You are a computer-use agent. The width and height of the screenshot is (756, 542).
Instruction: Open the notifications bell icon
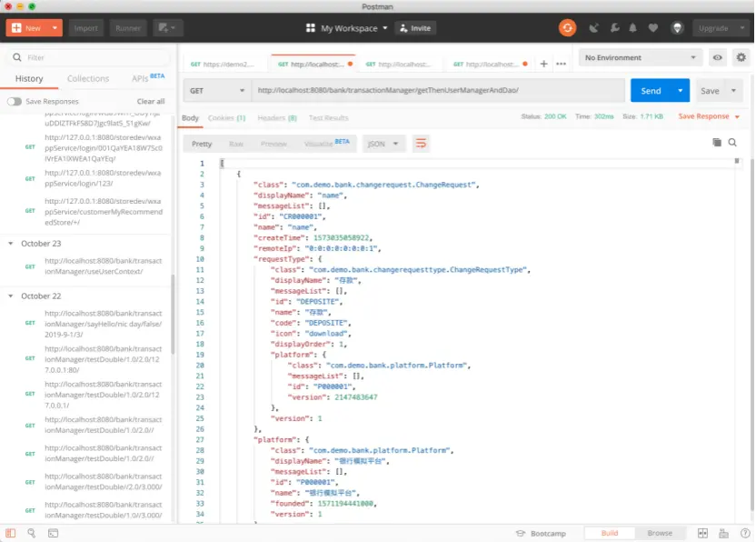click(632, 28)
